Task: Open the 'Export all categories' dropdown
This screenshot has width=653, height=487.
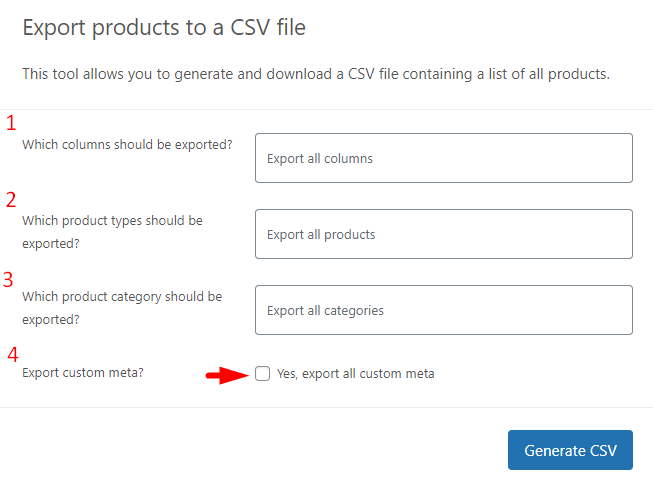Action: 443,310
